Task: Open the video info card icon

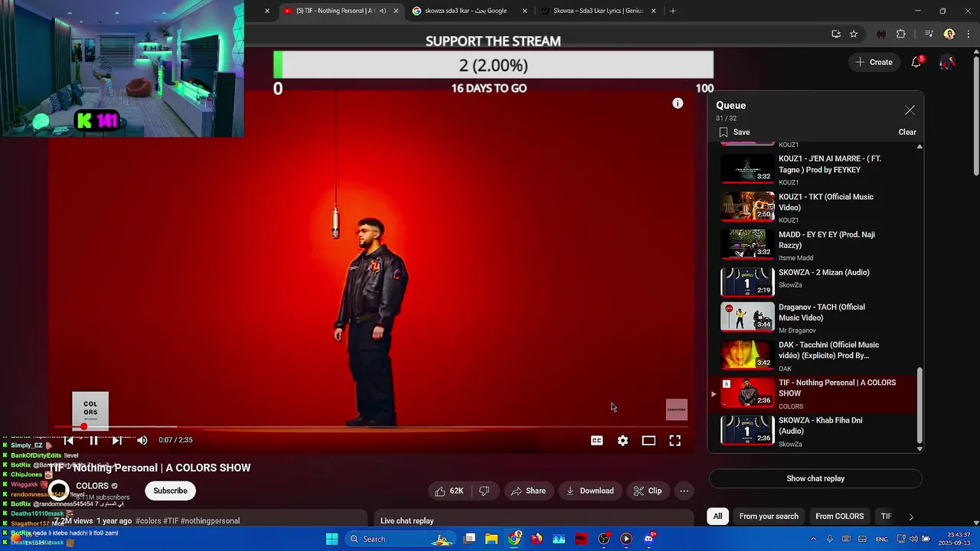Action: pyautogui.click(x=678, y=103)
